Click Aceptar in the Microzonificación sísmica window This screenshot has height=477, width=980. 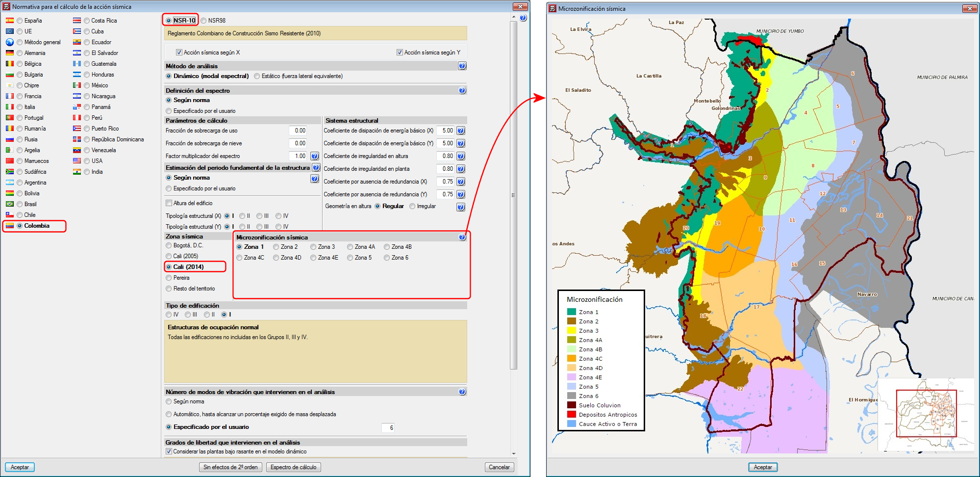(762, 467)
